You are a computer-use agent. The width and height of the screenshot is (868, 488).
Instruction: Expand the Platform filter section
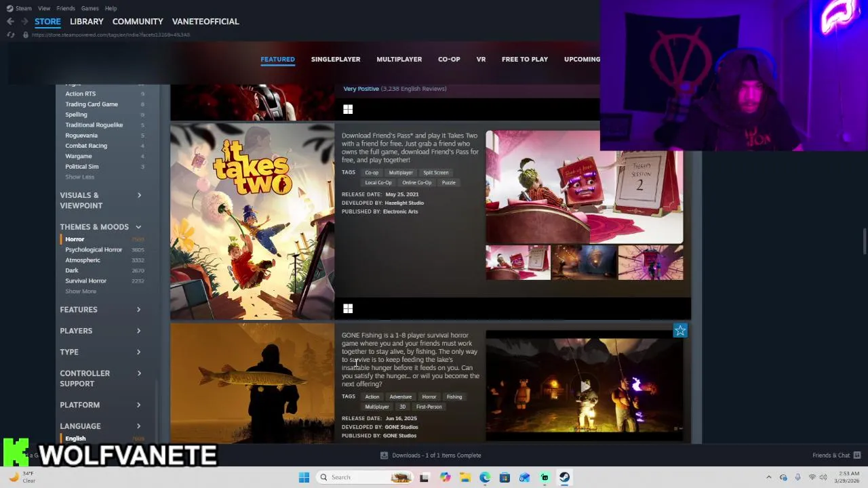(101, 405)
